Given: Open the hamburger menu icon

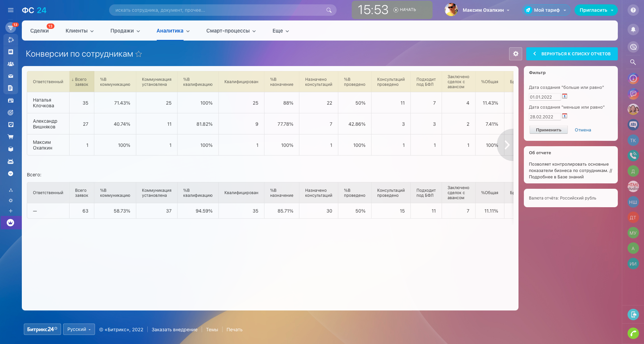Looking at the screenshot, I should coord(11,10).
